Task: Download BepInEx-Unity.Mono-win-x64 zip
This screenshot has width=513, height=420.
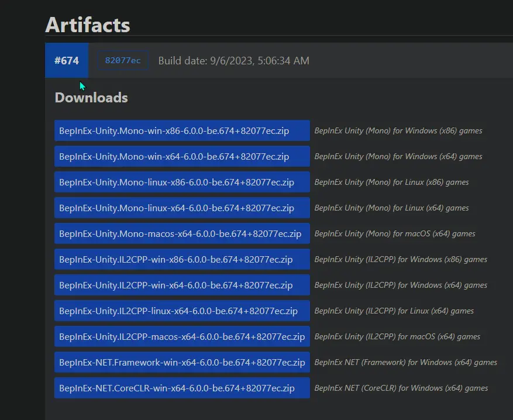Action: (182, 156)
